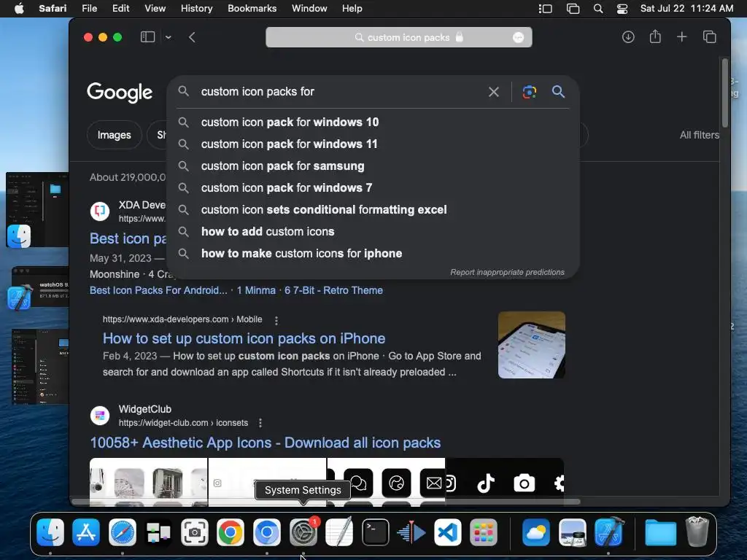Select the Xcode watchOS download window thumbnail

click(40, 287)
